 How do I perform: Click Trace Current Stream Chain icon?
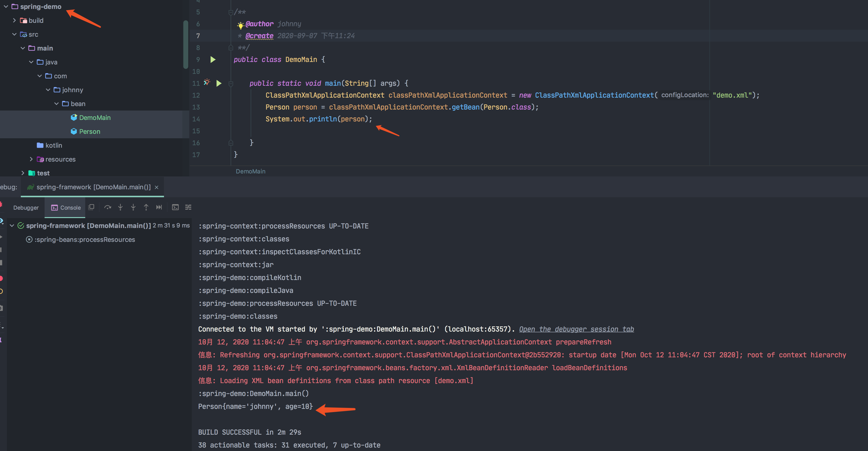point(188,207)
